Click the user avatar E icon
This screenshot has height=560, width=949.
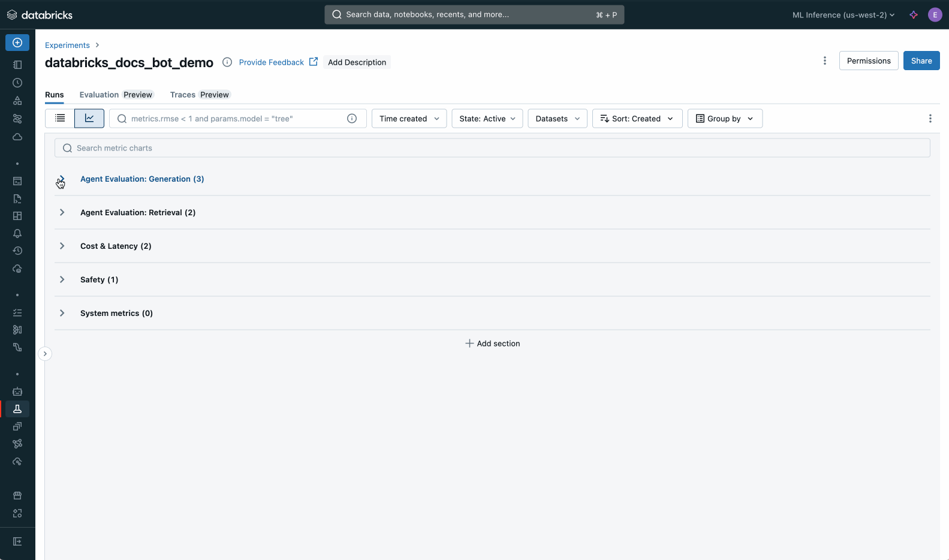[935, 15]
